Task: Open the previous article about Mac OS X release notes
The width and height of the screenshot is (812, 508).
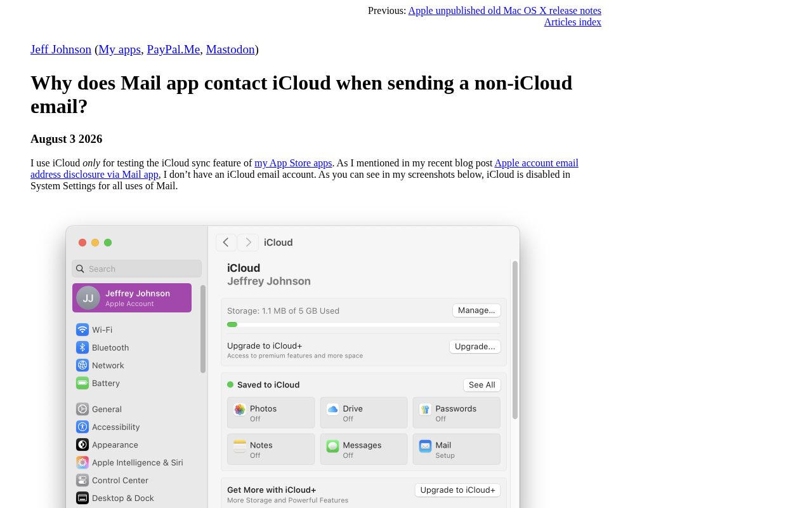Action: (504, 11)
